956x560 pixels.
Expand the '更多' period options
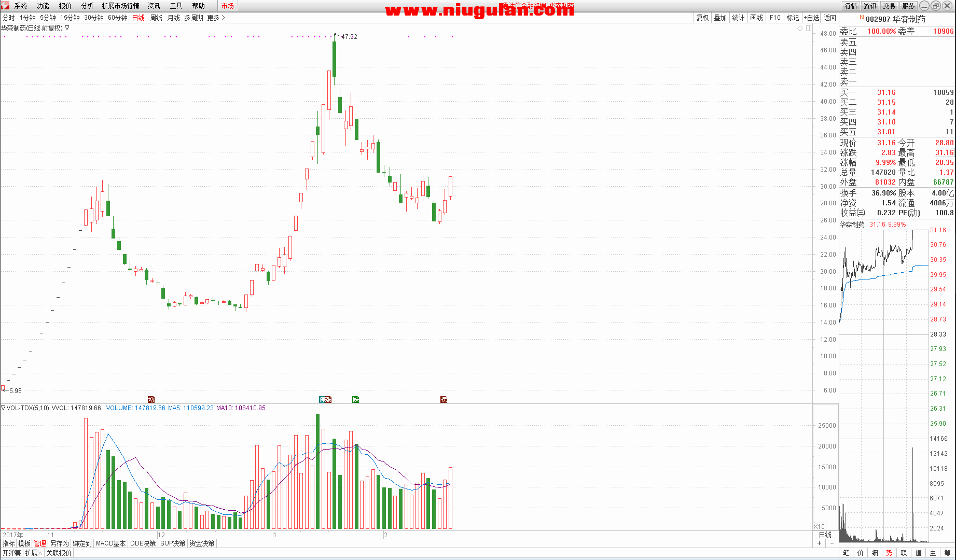216,18
